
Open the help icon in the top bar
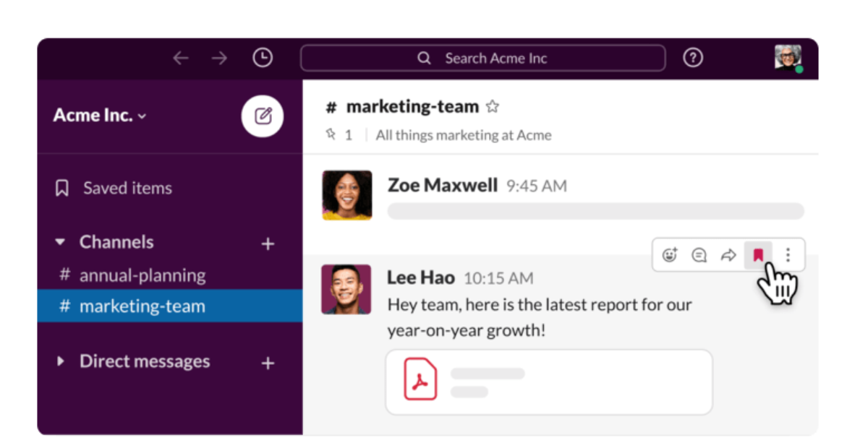692,57
